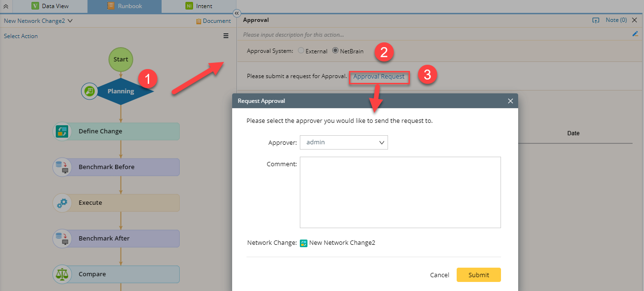Click the Execute gears icon
The image size is (644, 291).
61,203
